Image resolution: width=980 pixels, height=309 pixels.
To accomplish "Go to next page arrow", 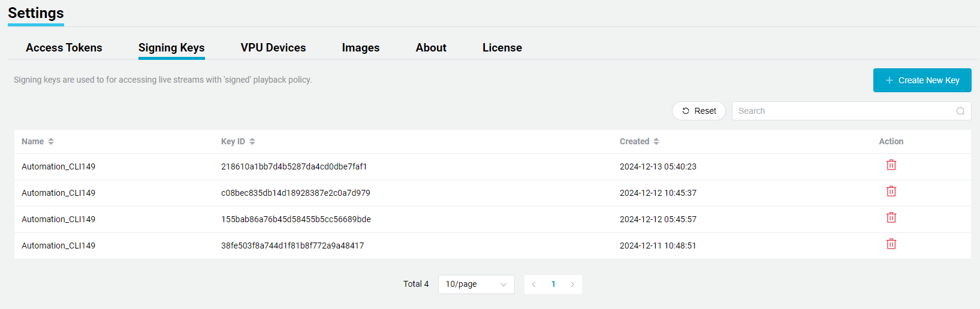I will [x=572, y=284].
